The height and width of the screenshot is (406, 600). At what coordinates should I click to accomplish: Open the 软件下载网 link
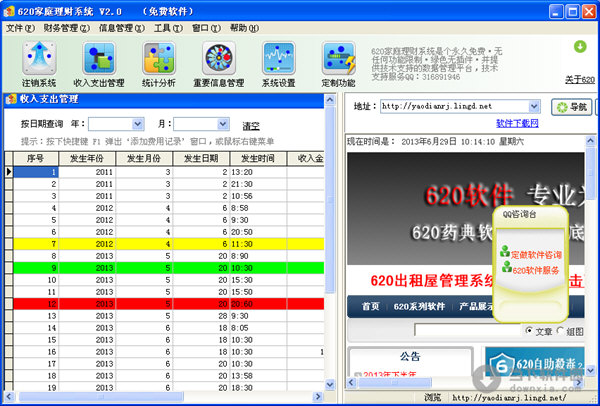coord(517,123)
